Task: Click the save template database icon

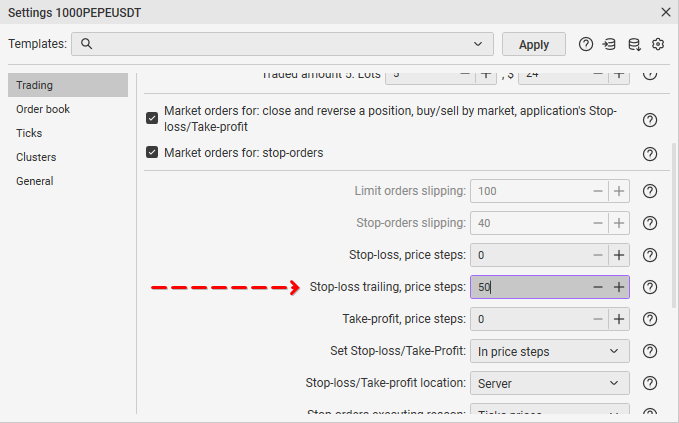Action: [x=634, y=44]
